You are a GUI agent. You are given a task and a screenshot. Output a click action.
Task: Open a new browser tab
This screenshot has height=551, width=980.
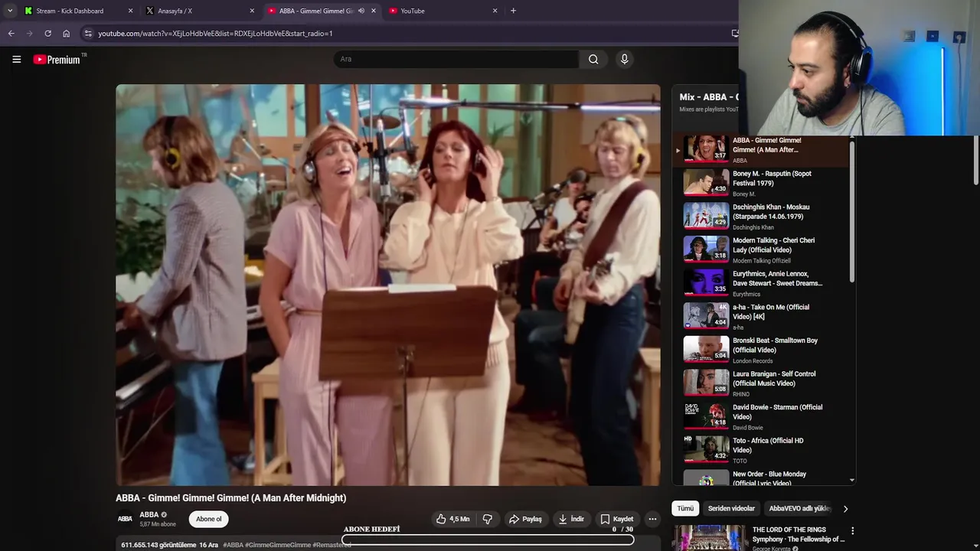pos(513,11)
